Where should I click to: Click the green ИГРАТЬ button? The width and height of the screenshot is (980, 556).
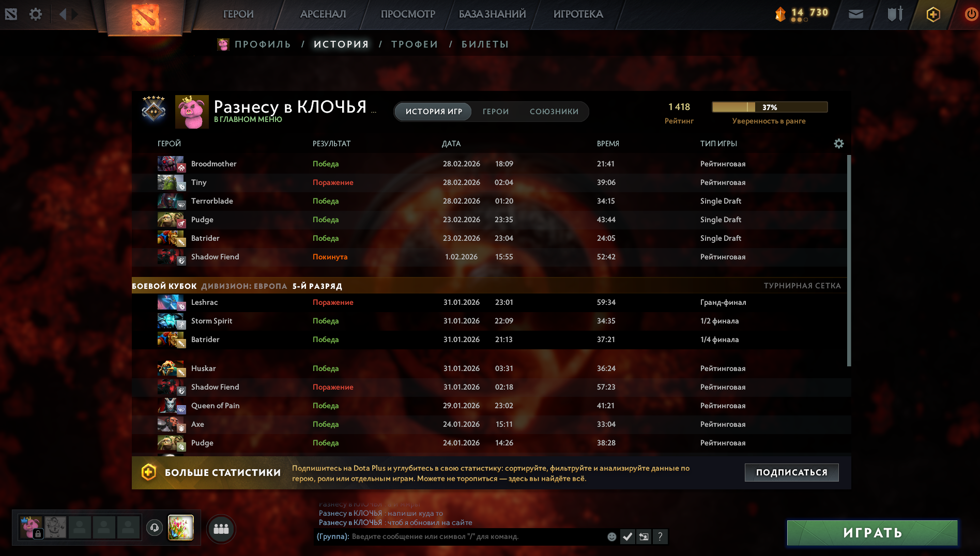click(872, 533)
